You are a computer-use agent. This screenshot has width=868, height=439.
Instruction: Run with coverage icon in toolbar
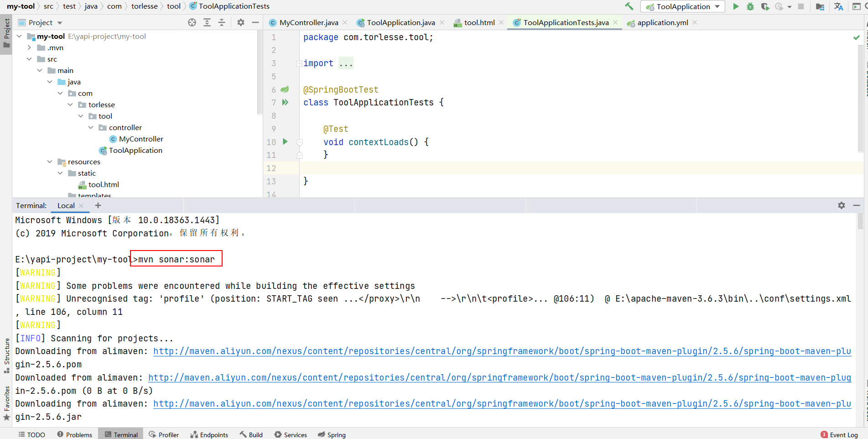765,6
